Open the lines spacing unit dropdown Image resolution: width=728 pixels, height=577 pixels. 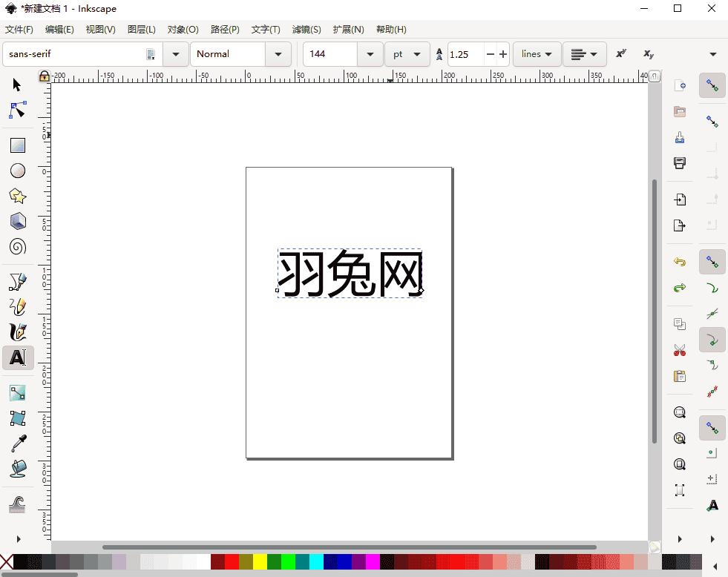point(537,54)
